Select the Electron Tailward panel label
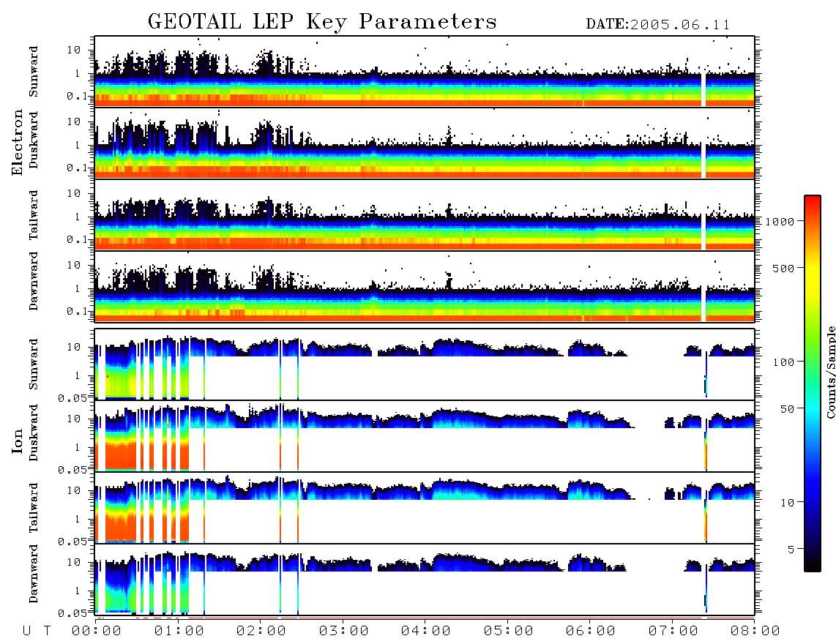The width and height of the screenshot is (836, 644). 34,215
